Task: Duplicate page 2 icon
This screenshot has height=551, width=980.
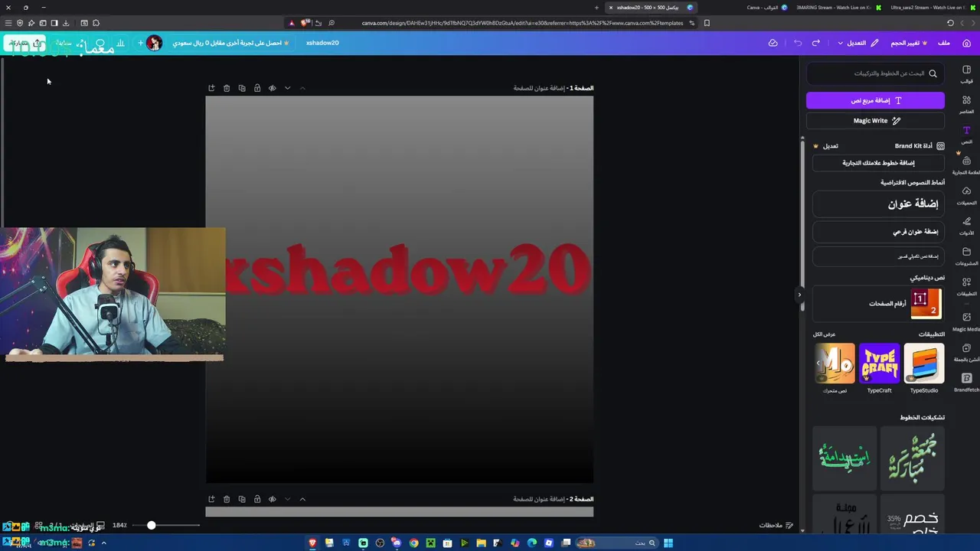Action: (242, 499)
